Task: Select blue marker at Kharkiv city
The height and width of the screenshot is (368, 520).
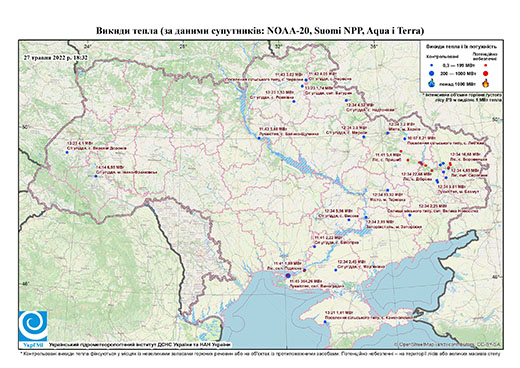Action: click(x=388, y=133)
